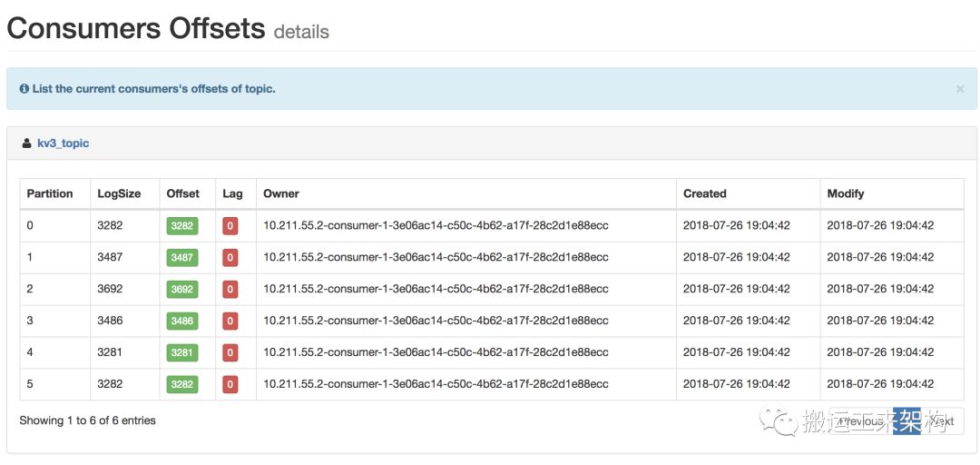
Task: Click the green 3282 offset badge for partition 0
Action: click(182, 226)
